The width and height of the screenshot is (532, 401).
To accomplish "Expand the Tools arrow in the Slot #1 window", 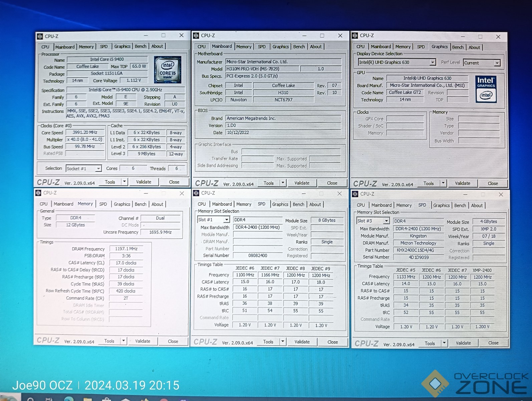I will coord(283,342).
